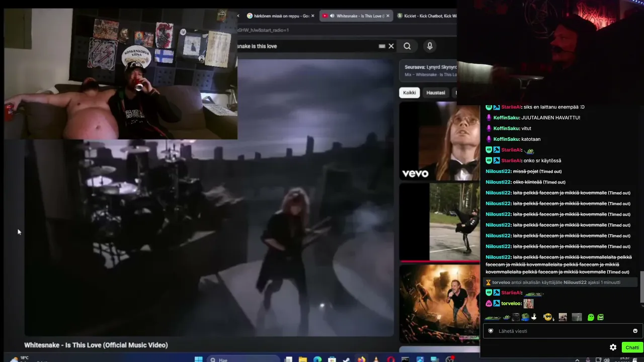Open the parking lot dancer video thumbnail
The image size is (644, 362).
click(439, 222)
